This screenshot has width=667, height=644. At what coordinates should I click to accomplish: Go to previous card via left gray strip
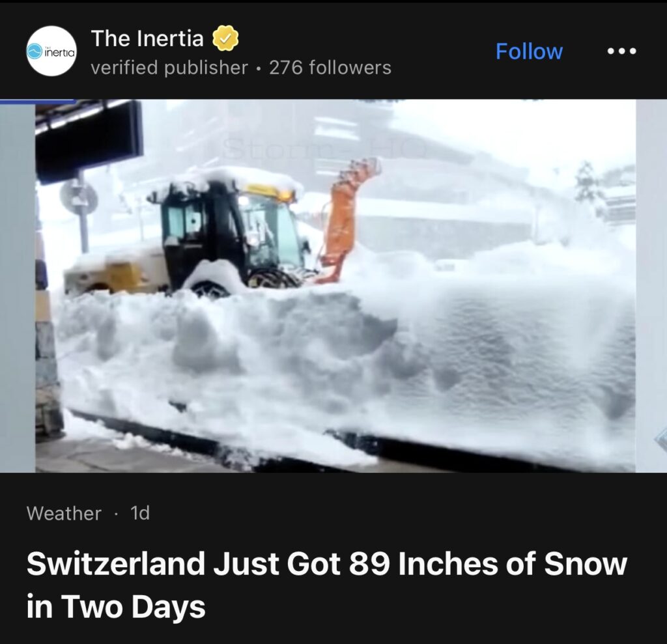tap(18, 286)
